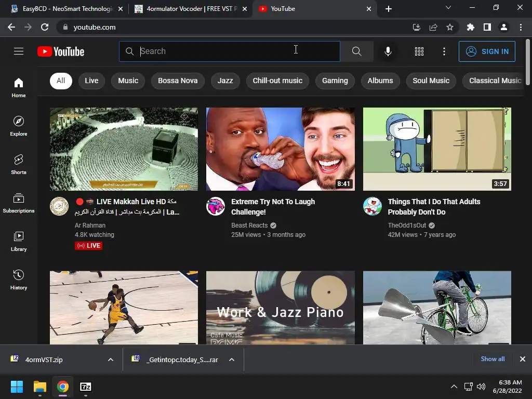
Task: Open Shorts in sidebar
Action: click(19, 164)
